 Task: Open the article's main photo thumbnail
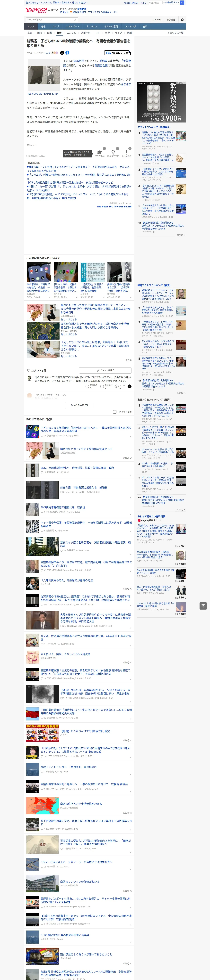44,75
